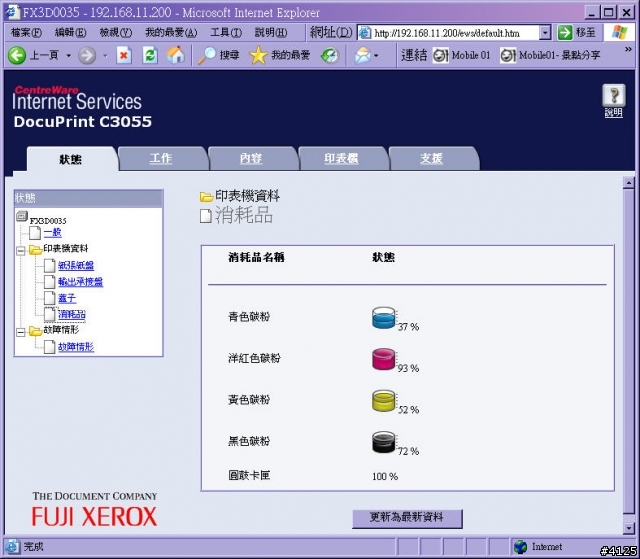The image size is (640, 559).
Task: Open the 蓋子 link
Action: 67,298
